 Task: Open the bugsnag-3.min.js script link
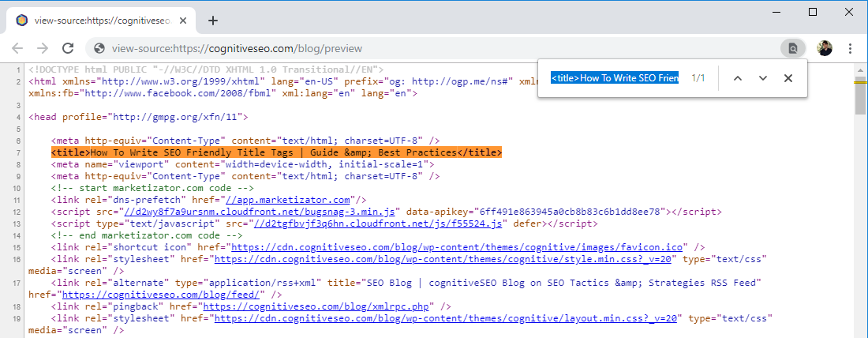259,212
